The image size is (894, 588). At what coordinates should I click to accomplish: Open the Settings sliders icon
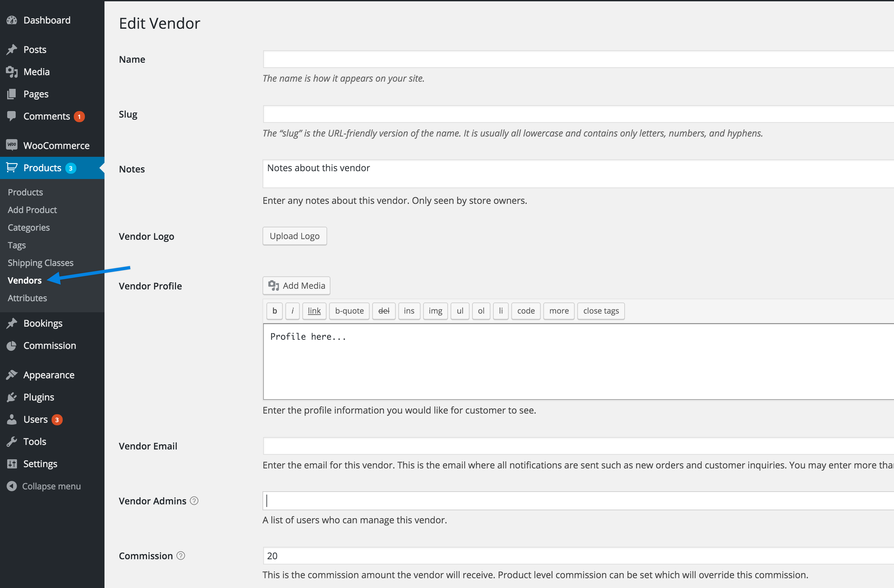(x=12, y=463)
